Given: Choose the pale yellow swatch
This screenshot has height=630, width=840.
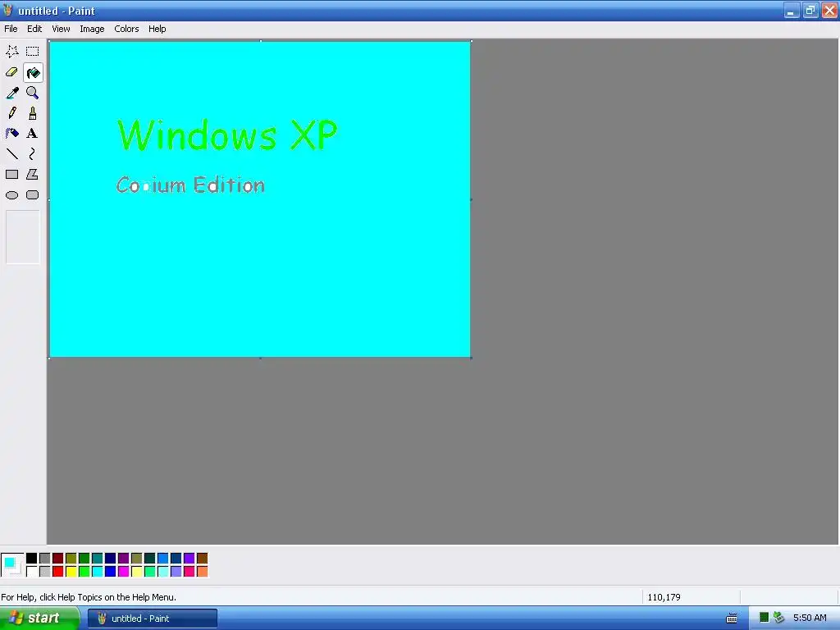Looking at the screenshot, I should coord(137,572).
